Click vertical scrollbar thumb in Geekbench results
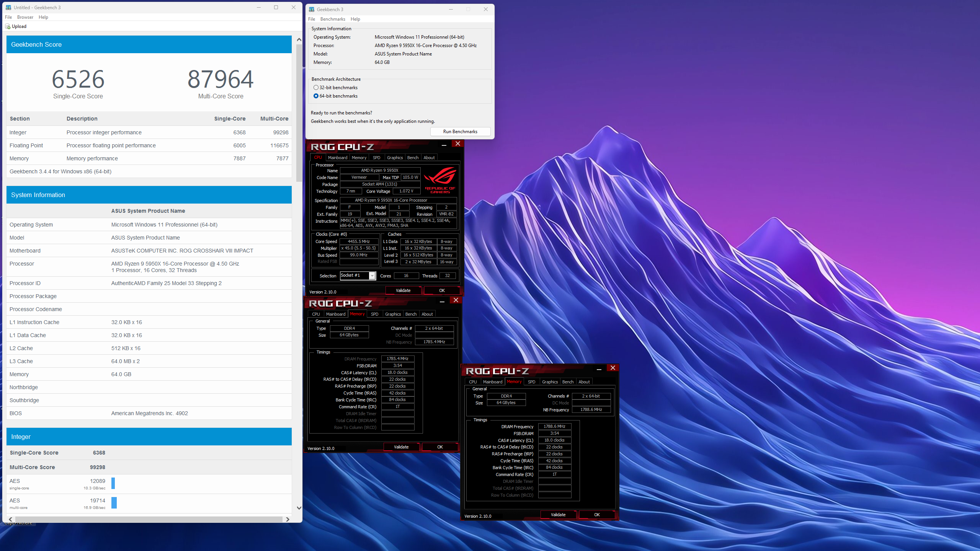Screen dimensions: 980x551 299,112
